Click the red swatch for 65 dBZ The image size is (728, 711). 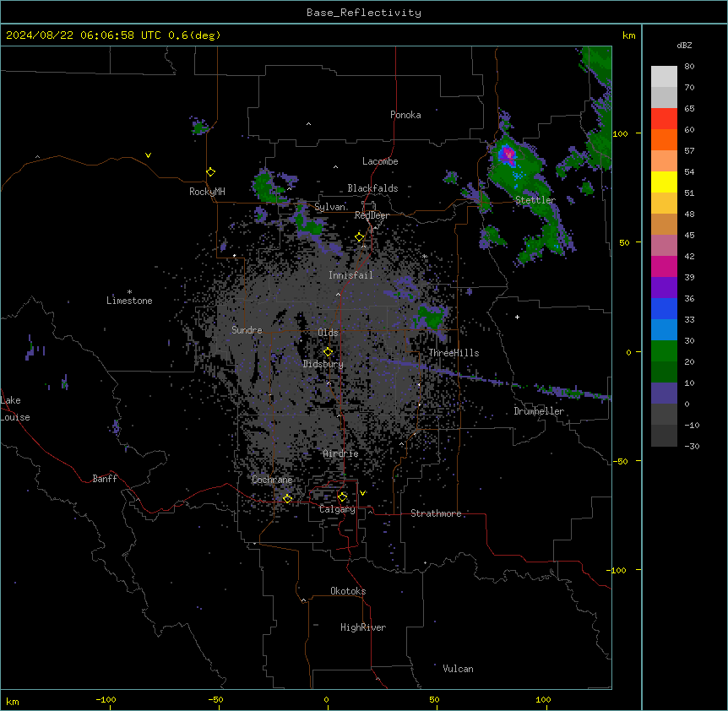664,118
